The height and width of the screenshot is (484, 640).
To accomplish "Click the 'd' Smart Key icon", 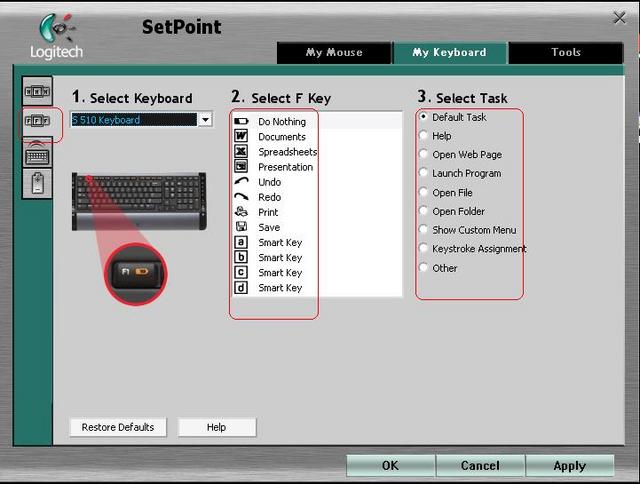I will tap(241, 287).
